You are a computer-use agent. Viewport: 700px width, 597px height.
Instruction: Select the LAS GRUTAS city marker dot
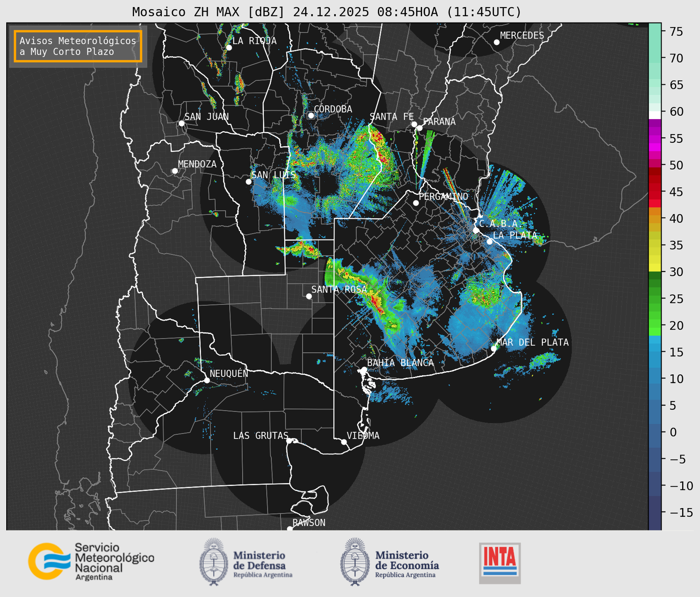coord(289,441)
